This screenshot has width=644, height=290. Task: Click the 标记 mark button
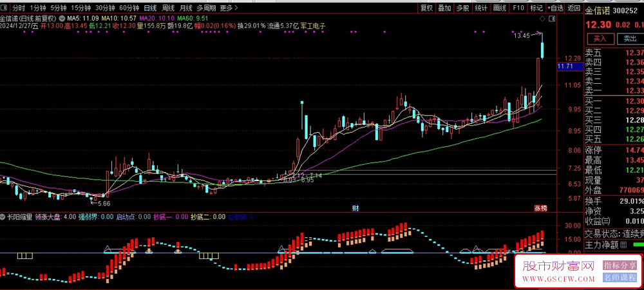536,8
